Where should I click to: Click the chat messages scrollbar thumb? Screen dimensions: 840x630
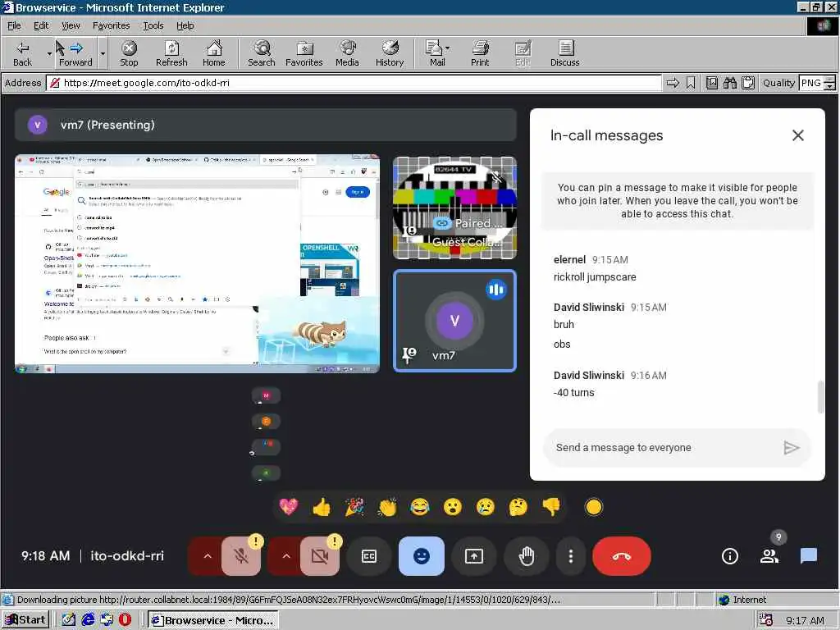(x=820, y=397)
